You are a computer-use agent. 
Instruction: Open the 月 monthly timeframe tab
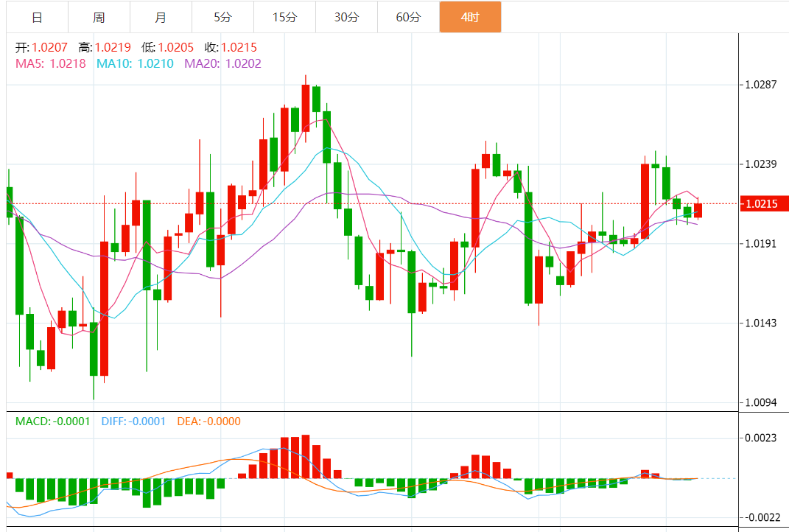(x=161, y=17)
